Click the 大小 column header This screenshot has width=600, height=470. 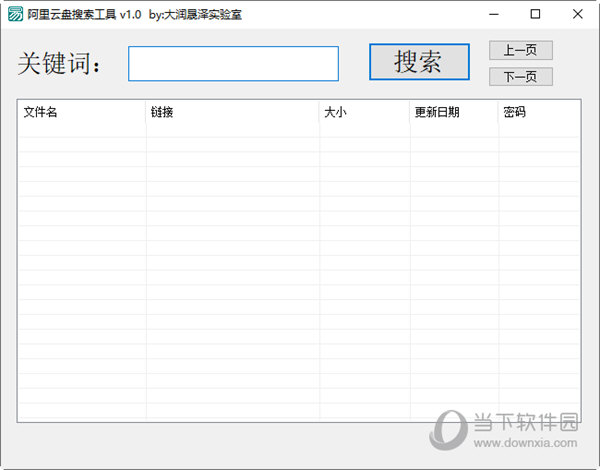[364, 112]
